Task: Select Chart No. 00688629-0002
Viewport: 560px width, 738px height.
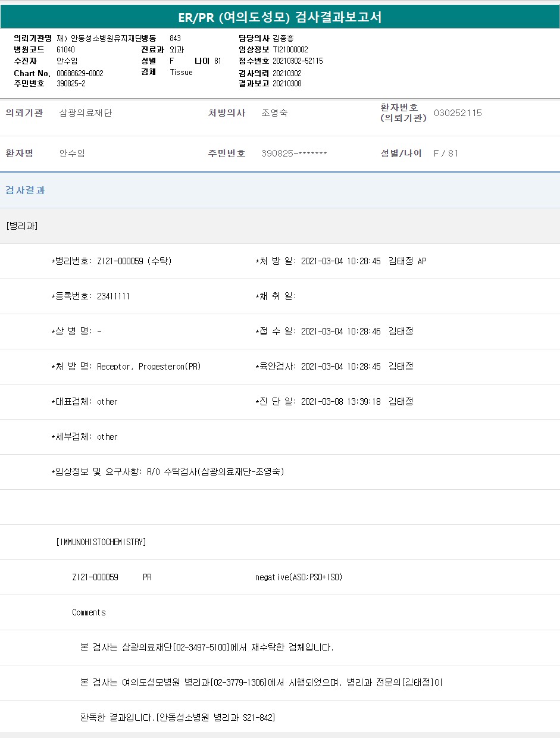Action: 80,73
